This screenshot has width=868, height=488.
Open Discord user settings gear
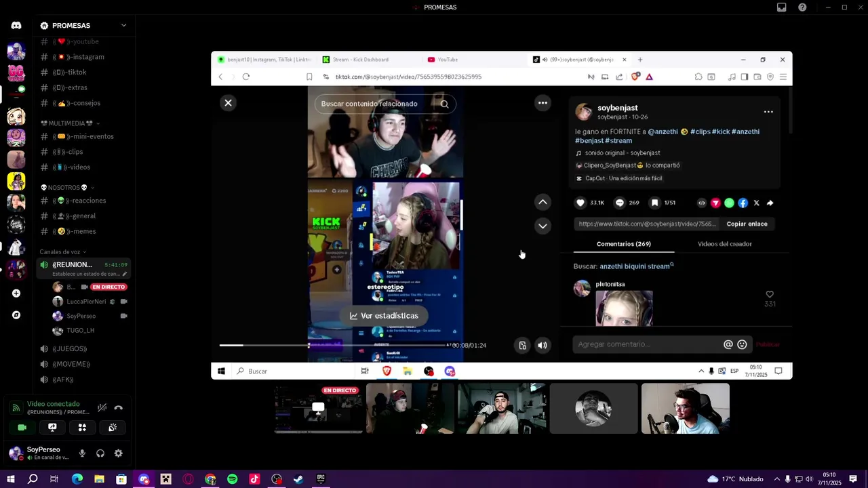[119, 453]
